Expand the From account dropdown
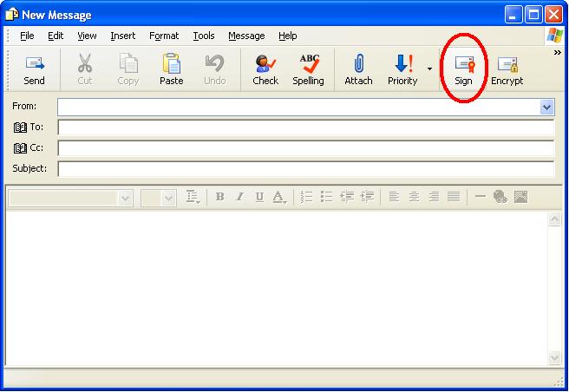Viewport: 569px width, 392px height. coord(547,107)
